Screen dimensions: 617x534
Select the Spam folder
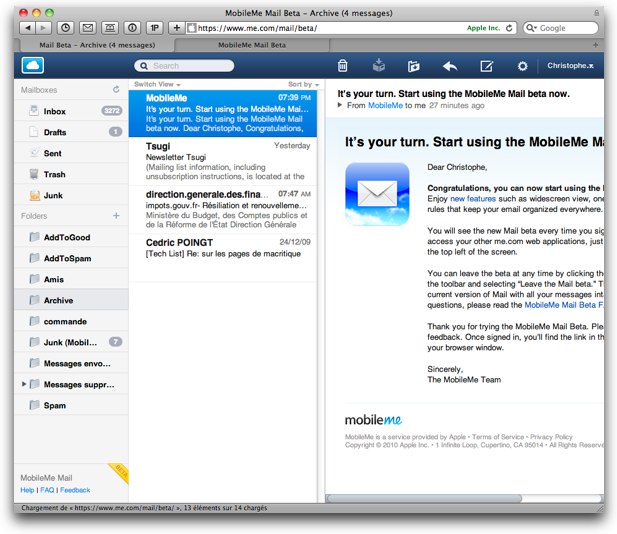71,405
